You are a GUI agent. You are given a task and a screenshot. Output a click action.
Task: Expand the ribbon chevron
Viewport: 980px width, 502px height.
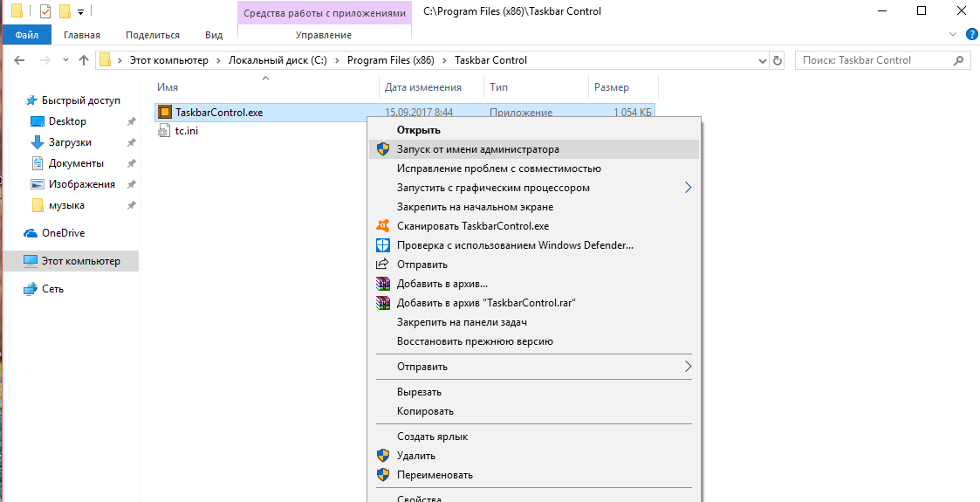pos(953,34)
